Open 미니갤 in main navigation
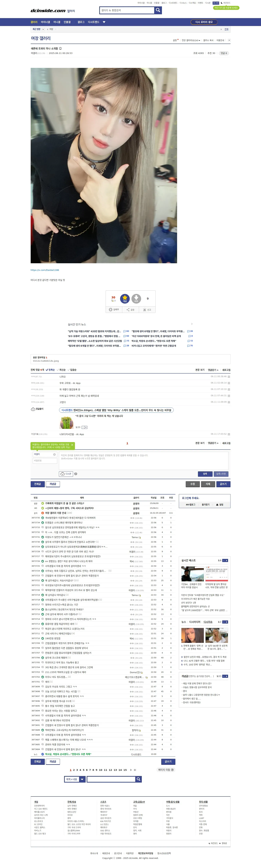This screenshot has height=868, width=261. 57,22
